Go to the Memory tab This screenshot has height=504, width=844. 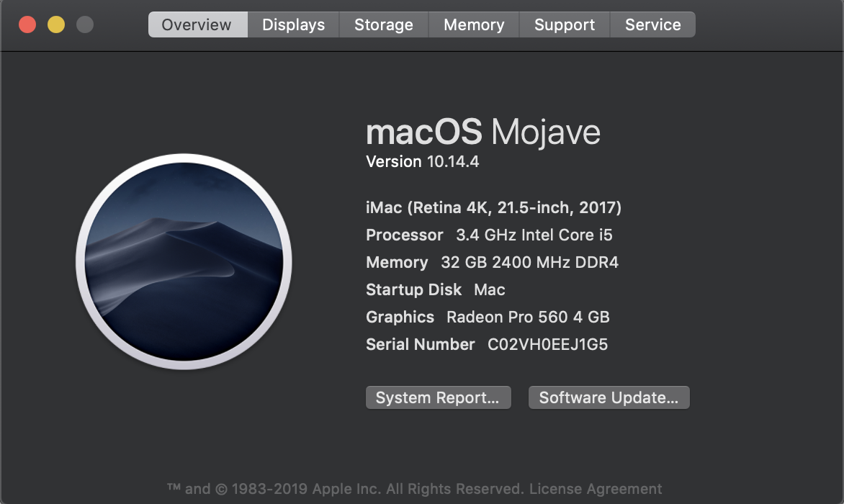click(473, 25)
